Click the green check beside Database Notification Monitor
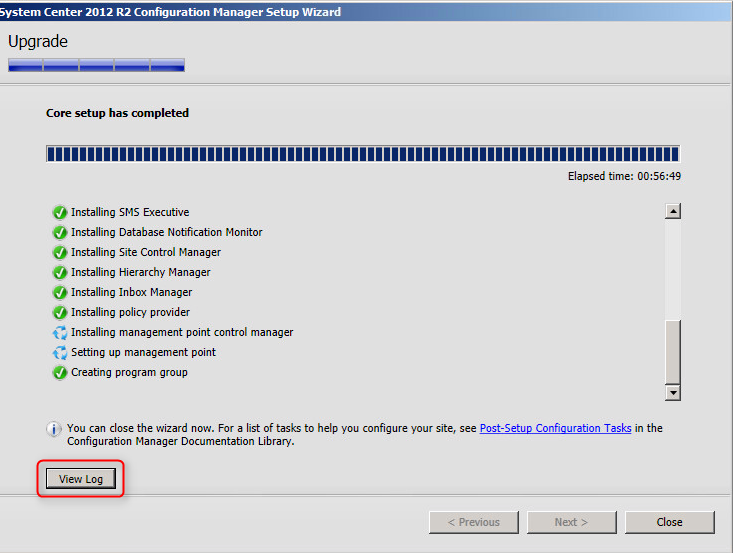The width and height of the screenshot is (733, 553). 60,232
